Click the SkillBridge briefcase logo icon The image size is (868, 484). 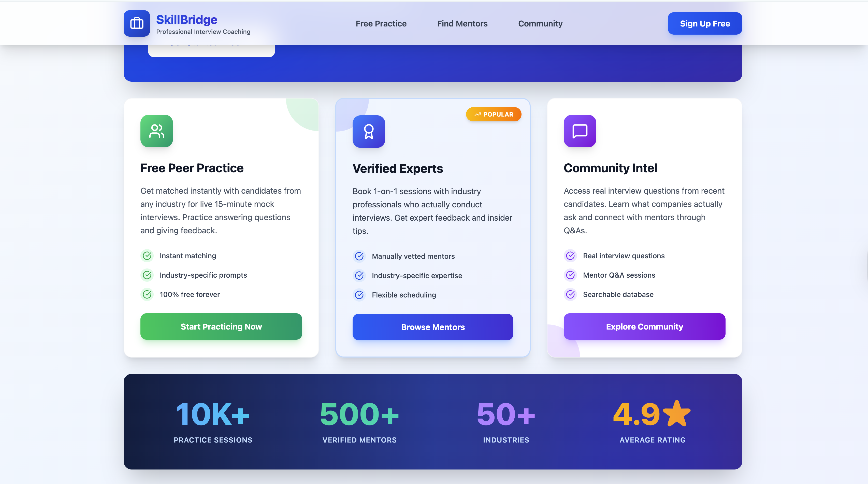[136, 23]
